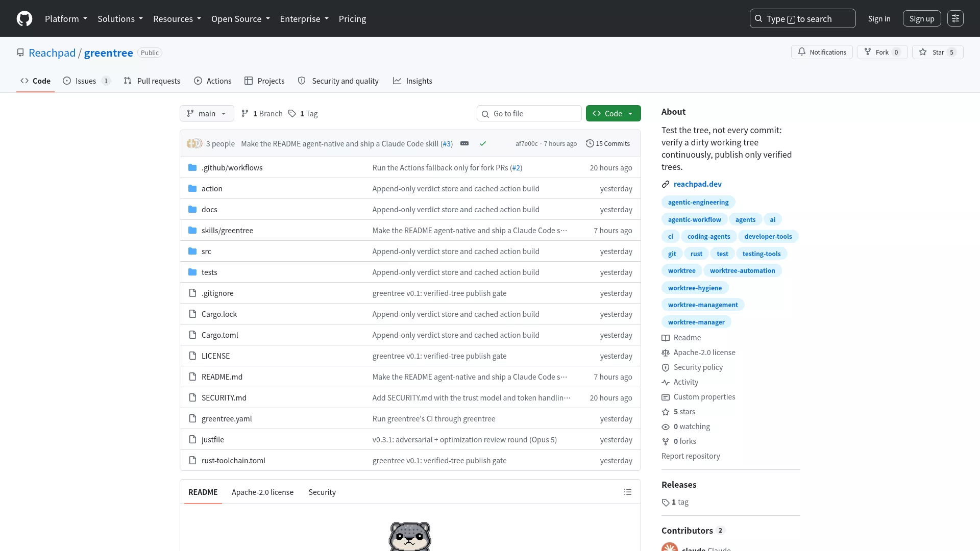Show the README outline list icon

coord(628,492)
